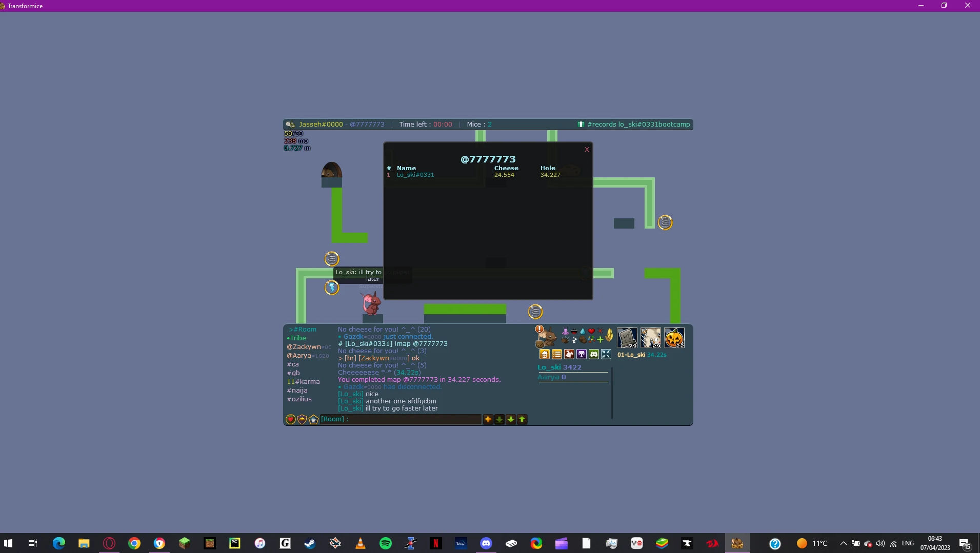Switch to the #naija chat channel
The height and width of the screenshot is (553, 980).
coord(297,391)
